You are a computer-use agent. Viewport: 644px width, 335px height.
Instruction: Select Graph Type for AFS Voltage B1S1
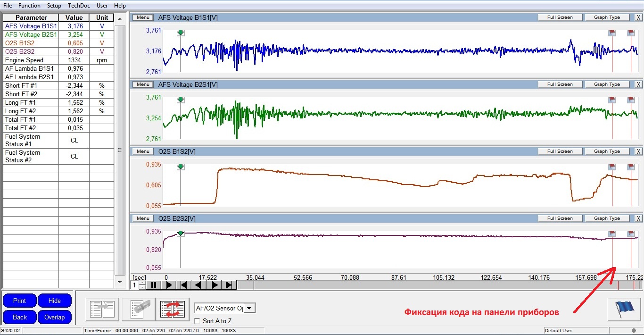[x=607, y=17]
